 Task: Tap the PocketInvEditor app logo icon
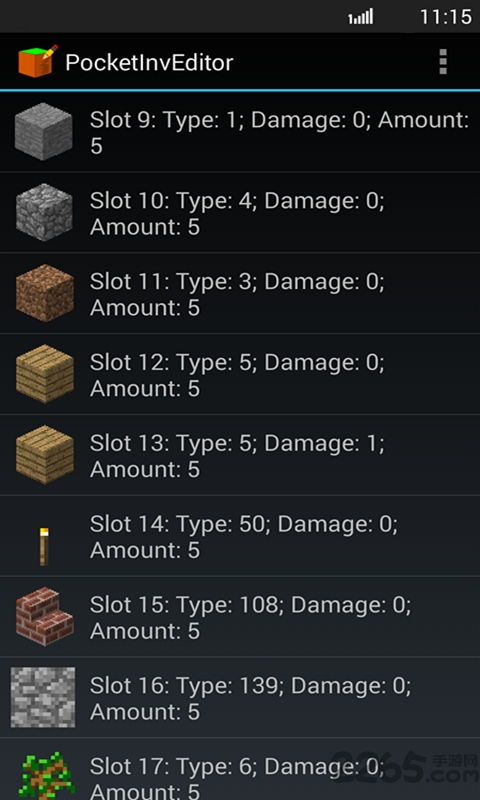(x=38, y=61)
